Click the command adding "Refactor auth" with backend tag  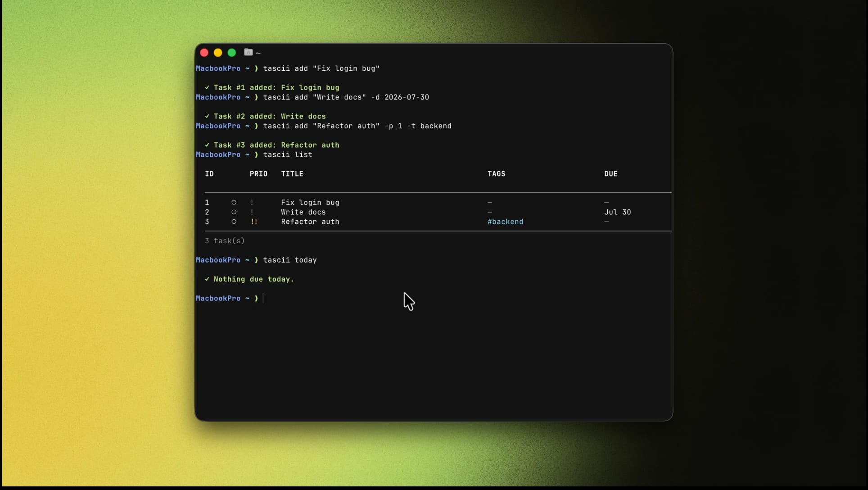click(x=357, y=126)
